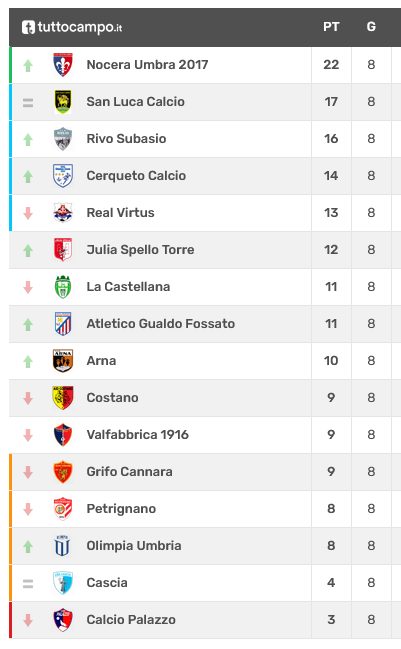Click Real Virtus team crest

(x=63, y=213)
